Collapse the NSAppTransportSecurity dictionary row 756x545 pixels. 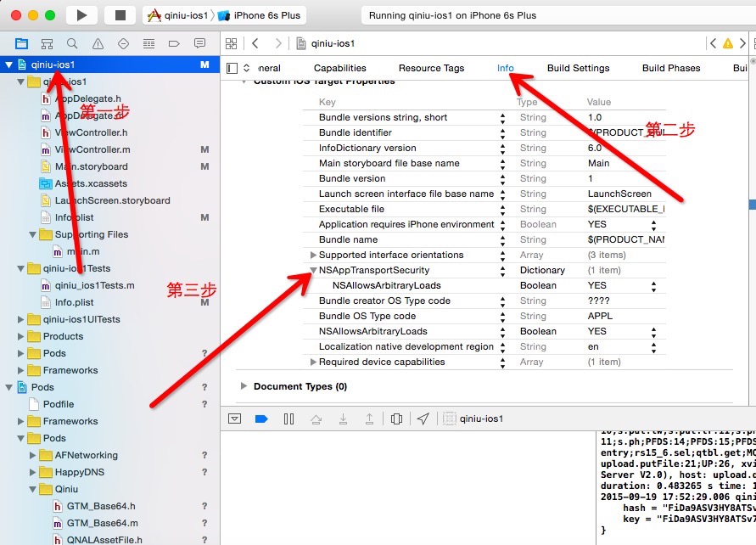click(313, 270)
